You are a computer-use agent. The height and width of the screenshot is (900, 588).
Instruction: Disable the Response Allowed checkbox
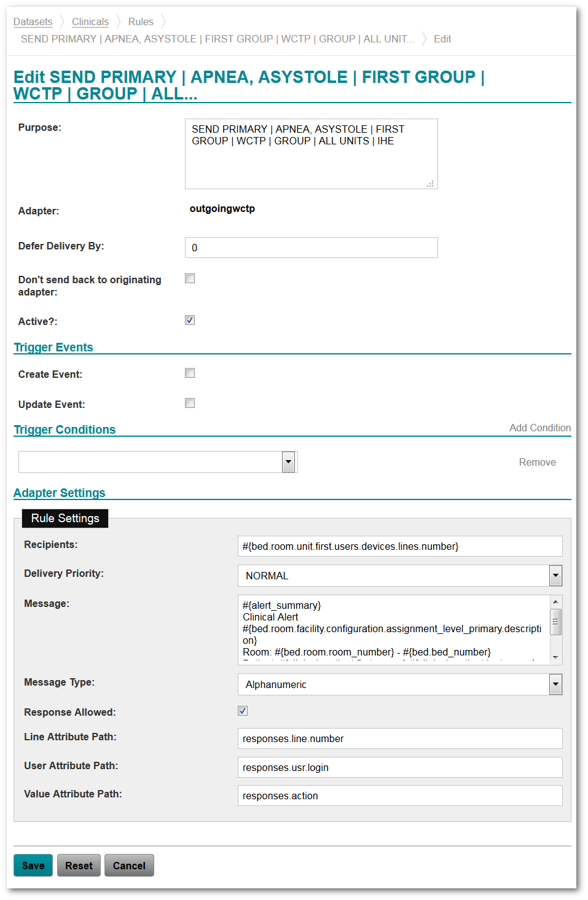(243, 711)
